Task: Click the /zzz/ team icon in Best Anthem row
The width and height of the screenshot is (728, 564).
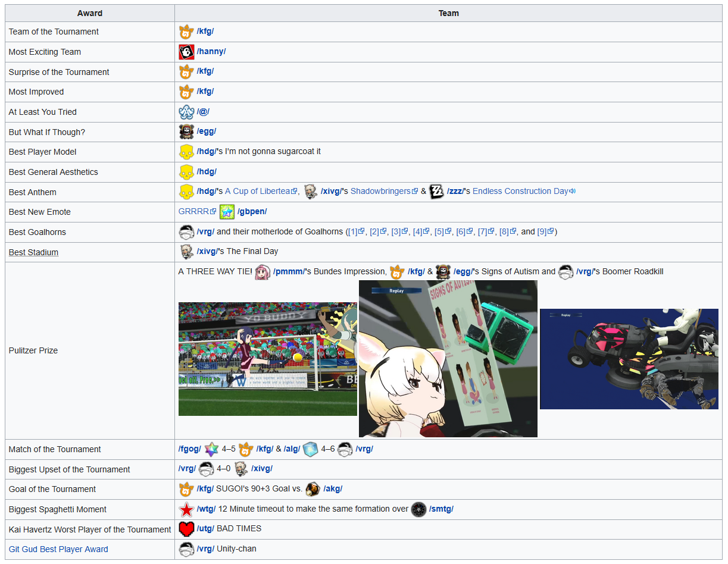Action: pos(437,192)
